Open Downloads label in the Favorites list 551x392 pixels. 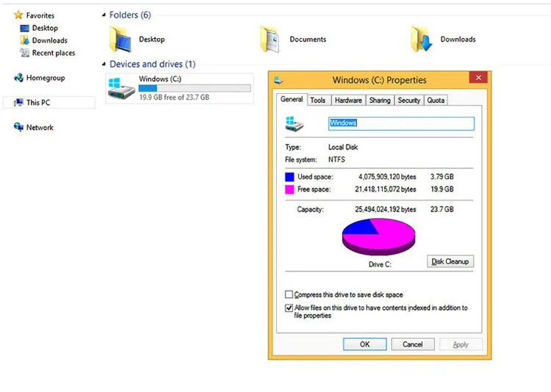pyautogui.click(x=50, y=40)
